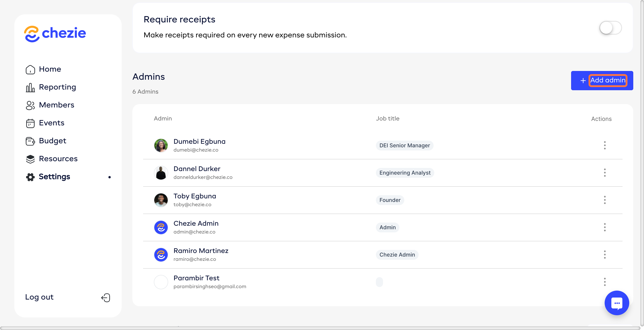
Task: Enable the Require receipts toggle
Action: (x=610, y=28)
